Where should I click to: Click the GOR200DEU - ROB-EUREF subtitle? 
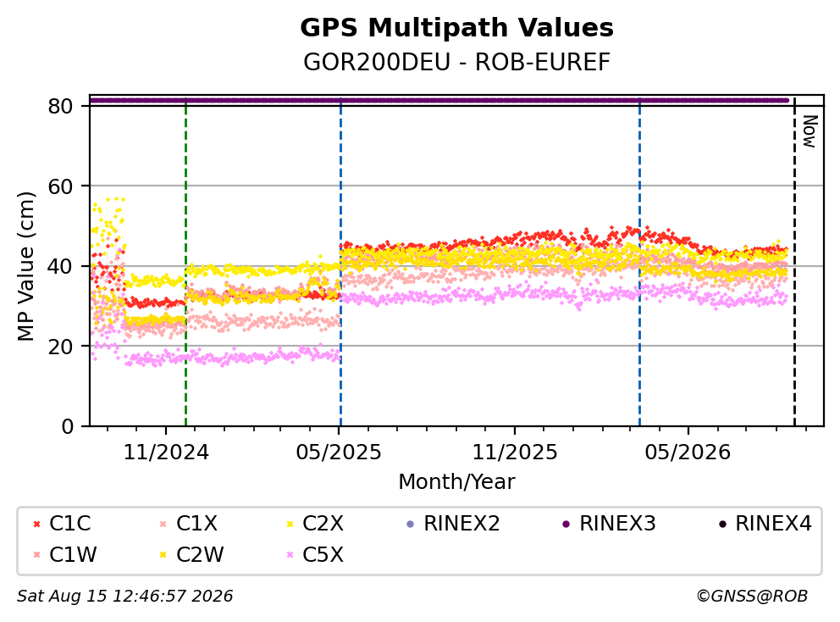pyautogui.click(x=457, y=62)
